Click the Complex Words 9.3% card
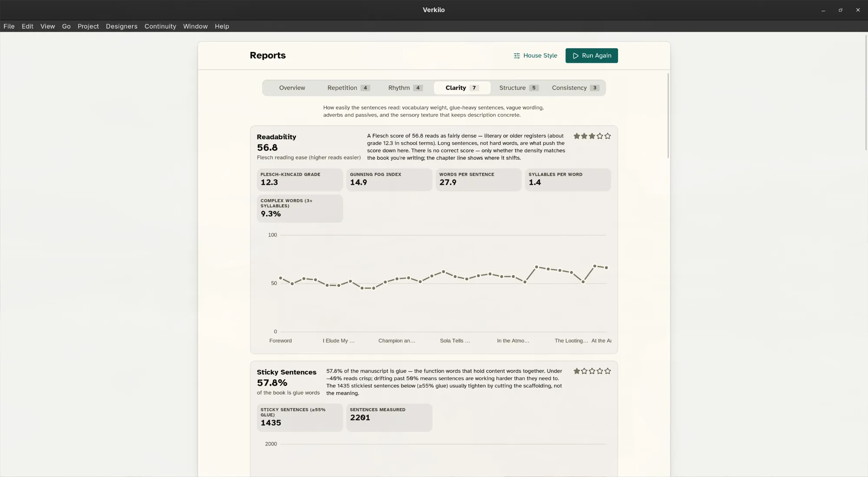 [x=300, y=209]
